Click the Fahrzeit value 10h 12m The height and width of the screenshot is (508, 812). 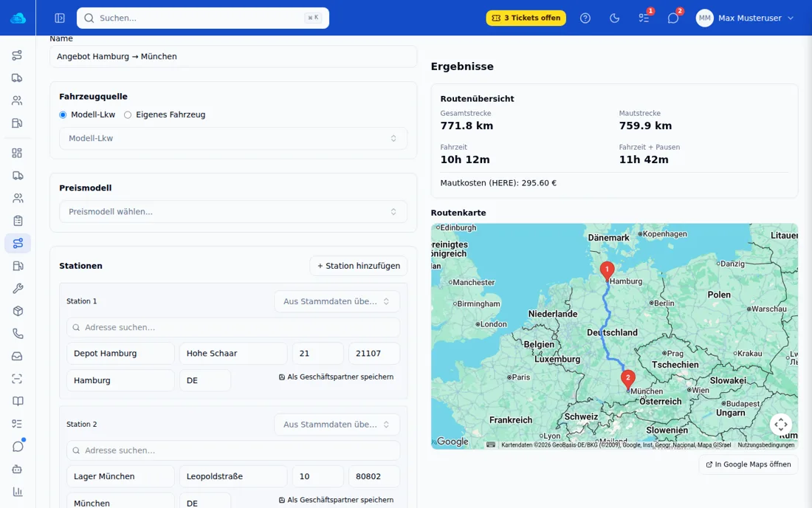(465, 159)
